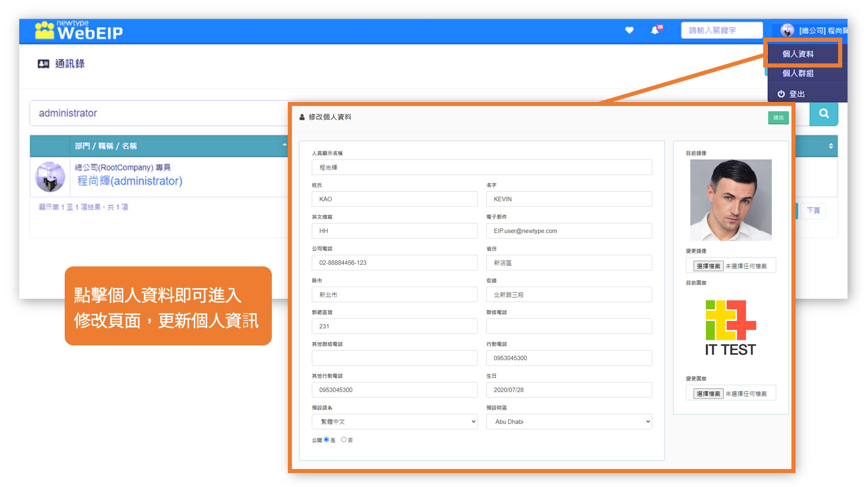Click the magnifier search button
This screenshot has width=868, height=487.
824,114
